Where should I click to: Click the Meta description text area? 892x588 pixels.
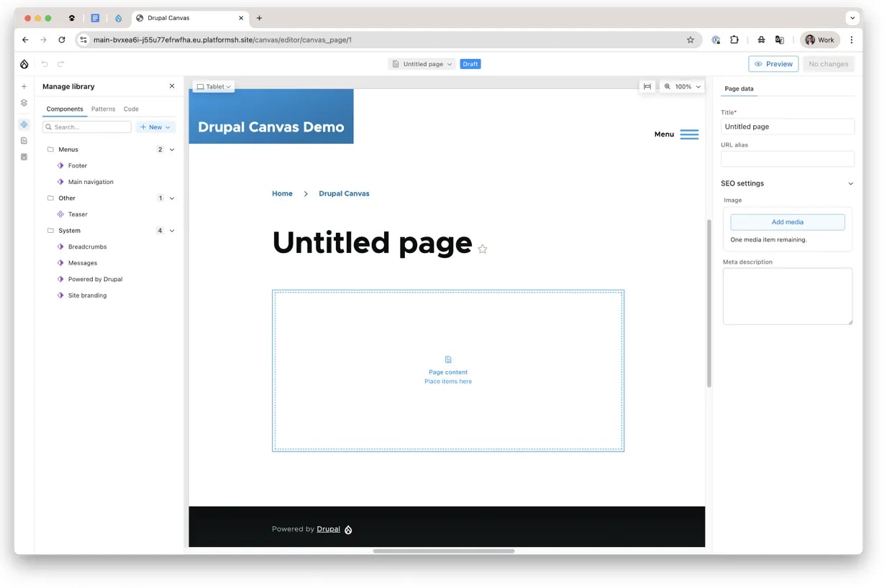pyautogui.click(x=788, y=296)
